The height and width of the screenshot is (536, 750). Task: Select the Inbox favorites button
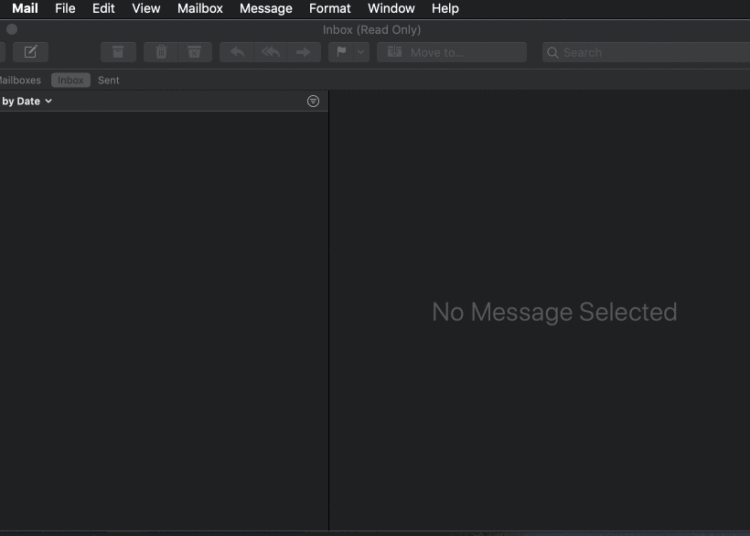point(70,80)
